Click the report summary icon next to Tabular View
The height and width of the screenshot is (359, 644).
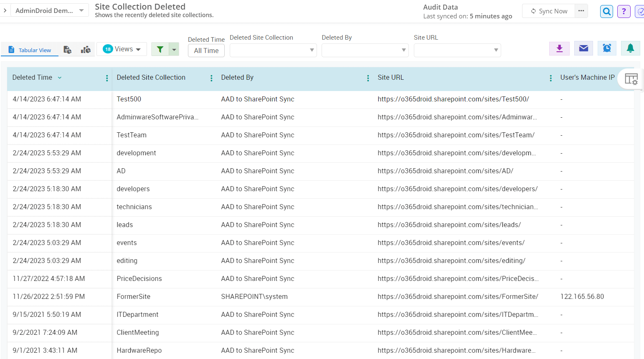point(67,49)
